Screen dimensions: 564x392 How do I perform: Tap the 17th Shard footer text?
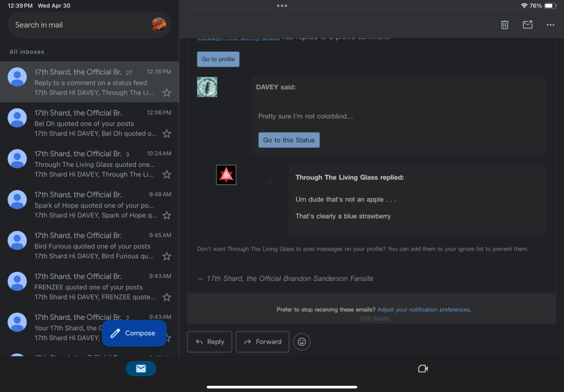point(374,319)
